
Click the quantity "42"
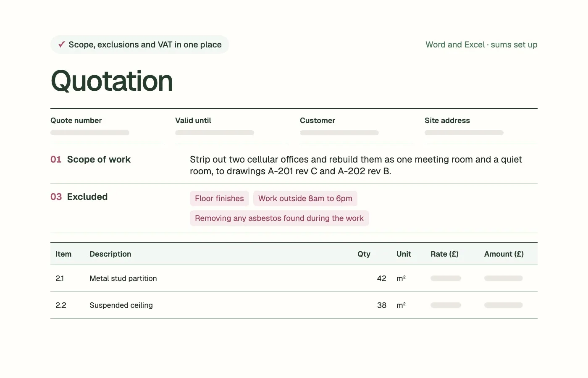coord(381,278)
